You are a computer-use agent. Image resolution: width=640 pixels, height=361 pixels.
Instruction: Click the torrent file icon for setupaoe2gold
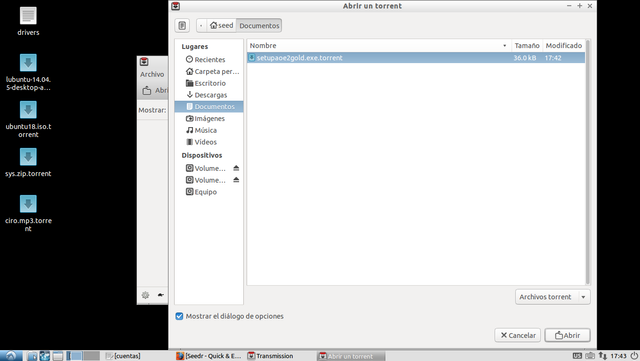pyautogui.click(x=252, y=58)
